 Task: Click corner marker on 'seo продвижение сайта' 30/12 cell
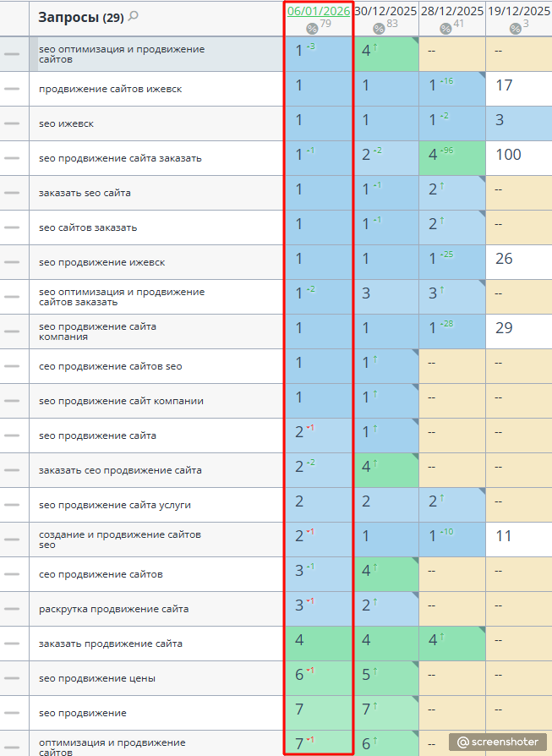(x=415, y=422)
